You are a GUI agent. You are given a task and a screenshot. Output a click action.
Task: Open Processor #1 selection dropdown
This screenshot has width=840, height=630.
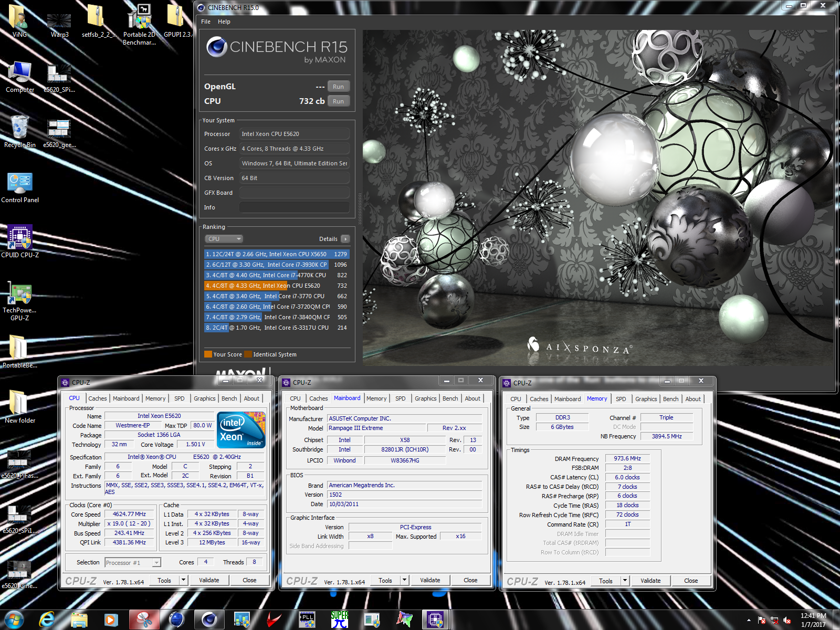click(x=133, y=563)
